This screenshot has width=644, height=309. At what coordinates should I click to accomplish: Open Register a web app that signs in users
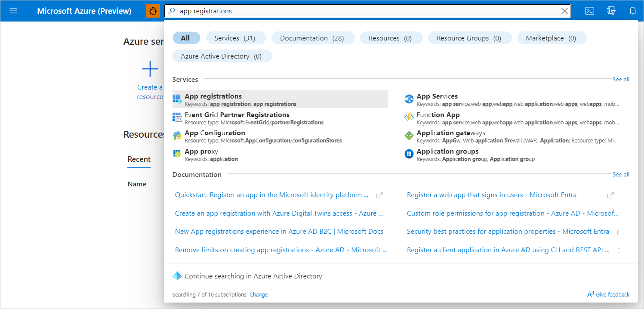coord(492,195)
